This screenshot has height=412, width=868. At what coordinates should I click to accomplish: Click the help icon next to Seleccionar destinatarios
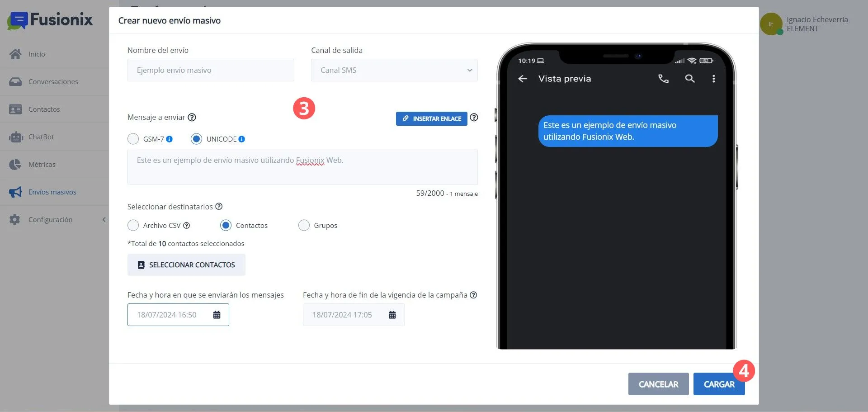click(x=219, y=207)
